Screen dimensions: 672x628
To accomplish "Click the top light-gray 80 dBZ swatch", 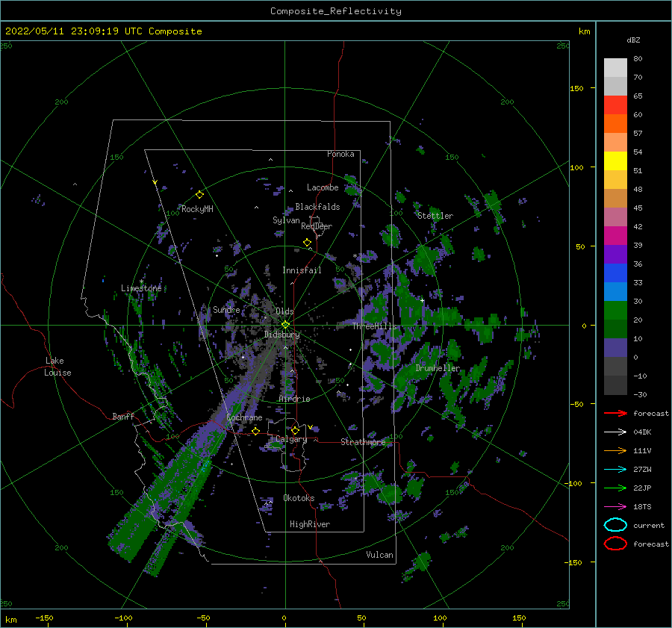I will 615,67.
